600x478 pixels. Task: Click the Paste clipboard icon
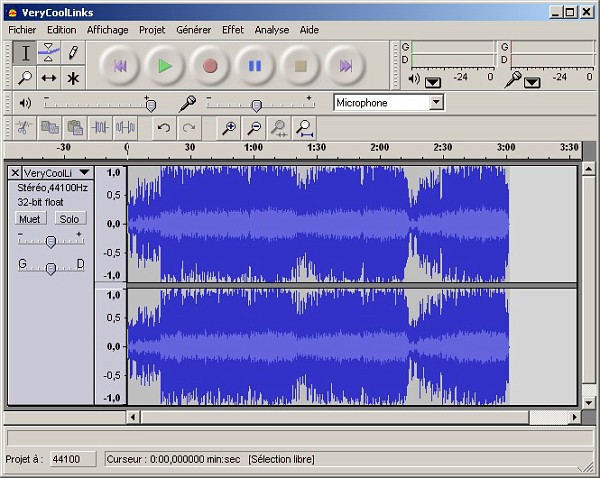[75, 128]
